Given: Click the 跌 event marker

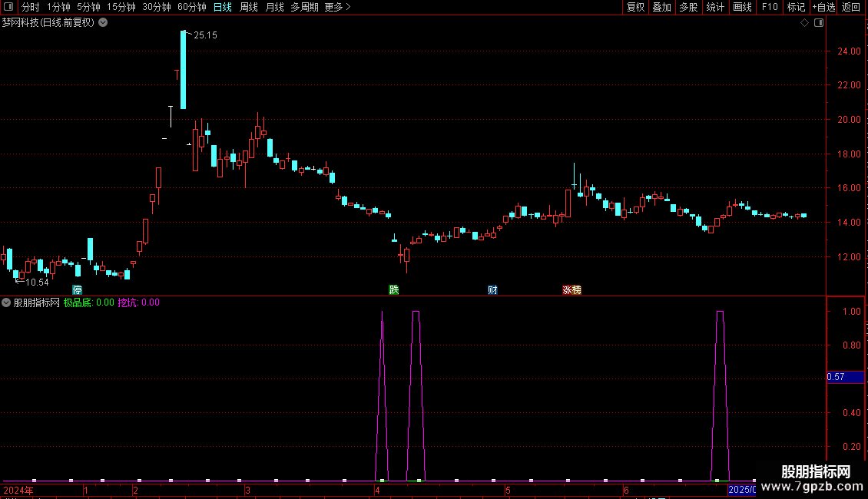Looking at the screenshot, I should pyautogui.click(x=393, y=290).
